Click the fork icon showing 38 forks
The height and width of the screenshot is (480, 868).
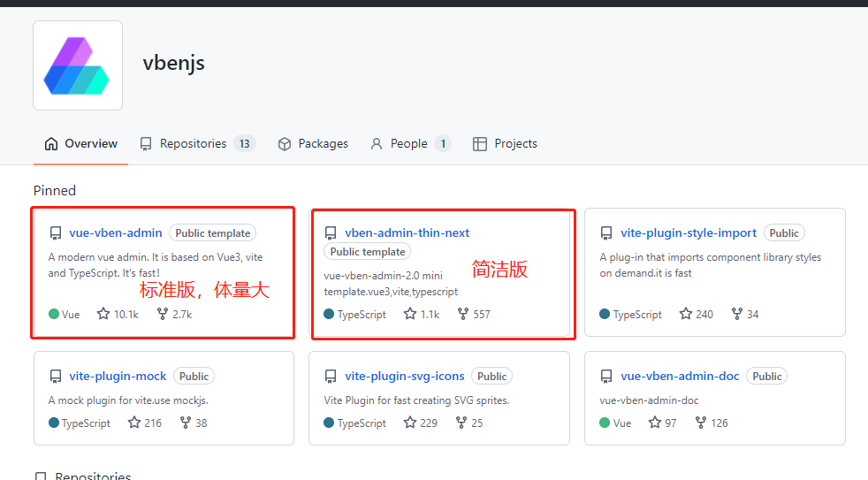click(186, 423)
